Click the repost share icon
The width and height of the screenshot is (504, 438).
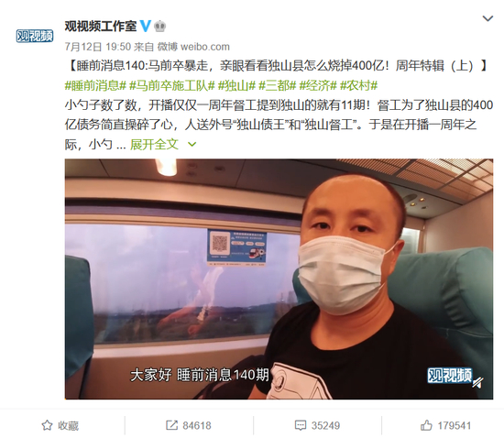(171, 425)
